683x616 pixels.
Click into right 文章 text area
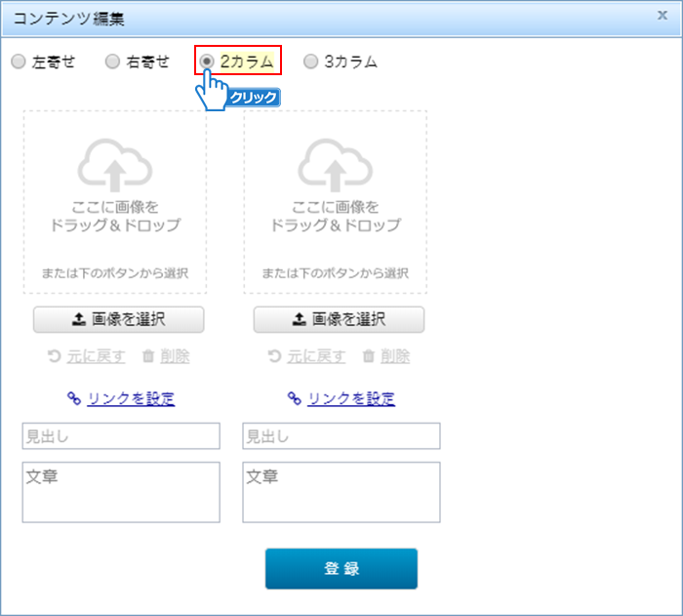pos(341,493)
